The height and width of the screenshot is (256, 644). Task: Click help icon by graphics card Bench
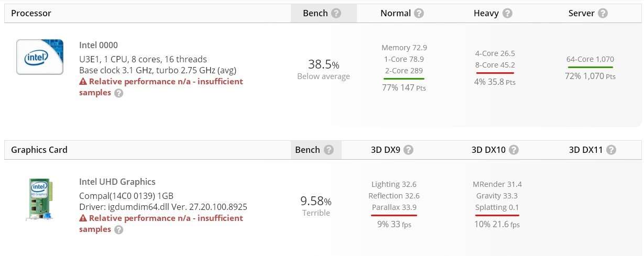click(329, 150)
